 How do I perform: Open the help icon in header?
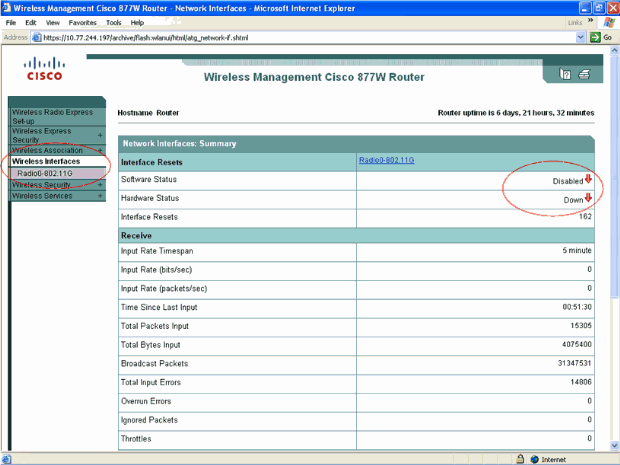(565, 76)
